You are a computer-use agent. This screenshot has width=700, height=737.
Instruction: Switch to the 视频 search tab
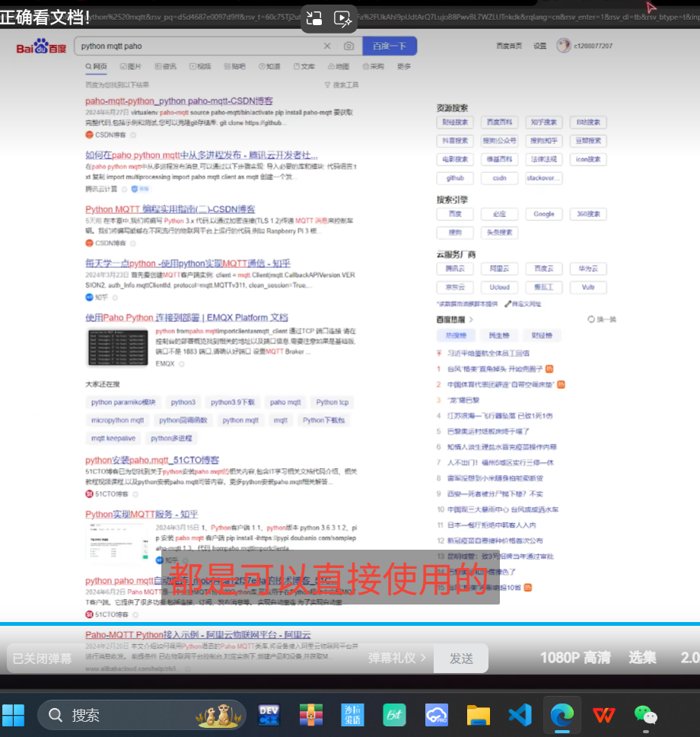point(202,67)
